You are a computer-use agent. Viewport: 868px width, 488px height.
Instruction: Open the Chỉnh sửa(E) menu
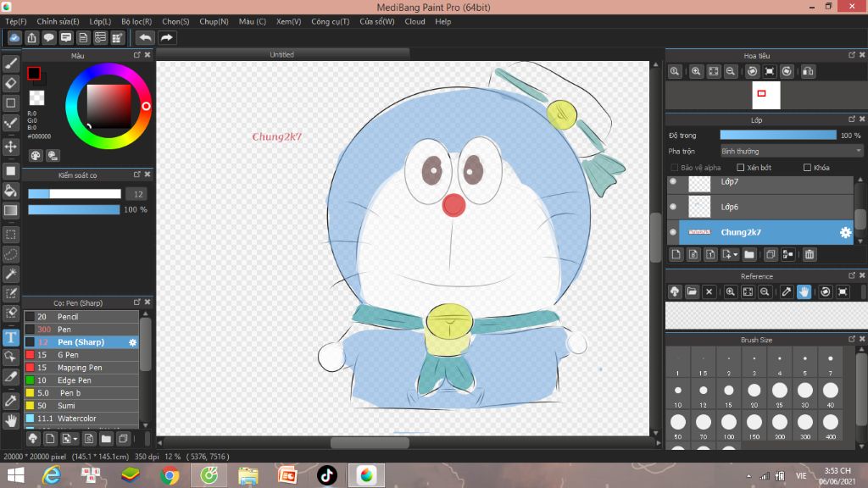coord(58,21)
